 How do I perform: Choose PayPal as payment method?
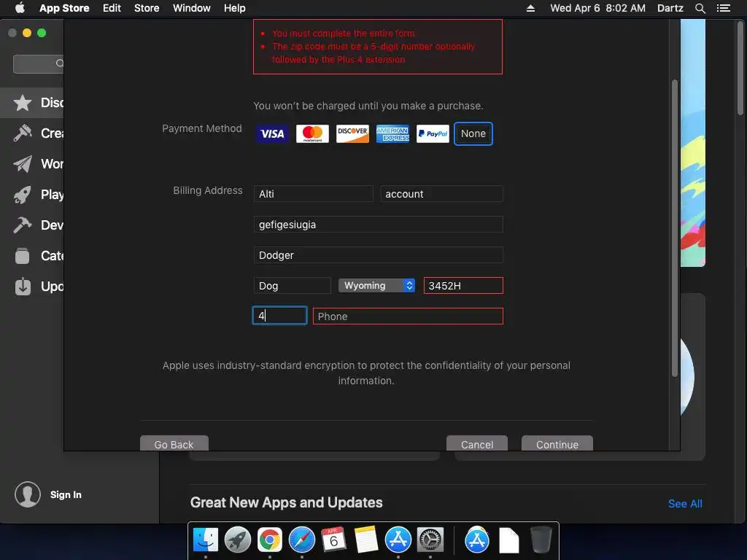433,134
